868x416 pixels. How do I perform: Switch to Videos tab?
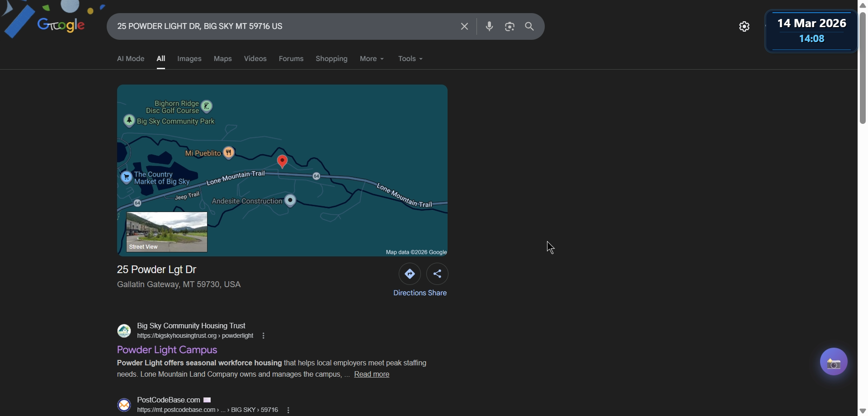pos(255,59)
